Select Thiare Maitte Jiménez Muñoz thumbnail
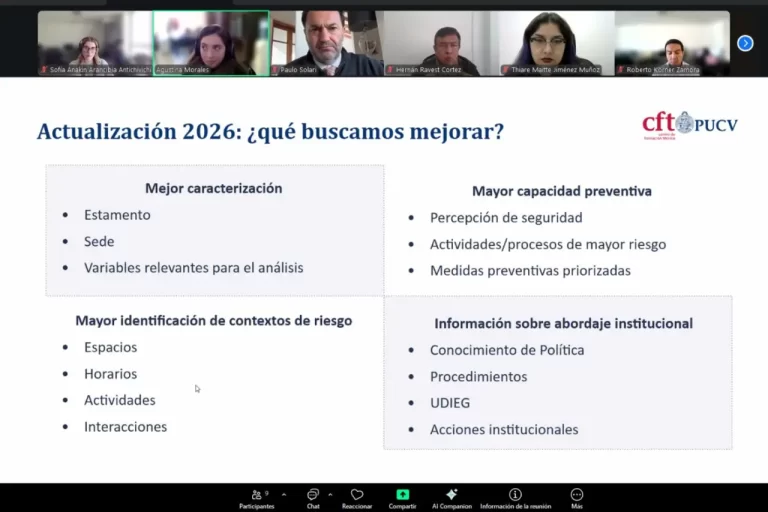Viewport: 768px width, 512px height. 557,43
